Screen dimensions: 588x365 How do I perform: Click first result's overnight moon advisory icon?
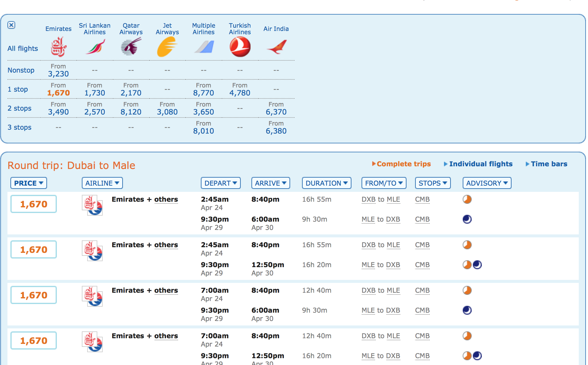tap(467, 219)
